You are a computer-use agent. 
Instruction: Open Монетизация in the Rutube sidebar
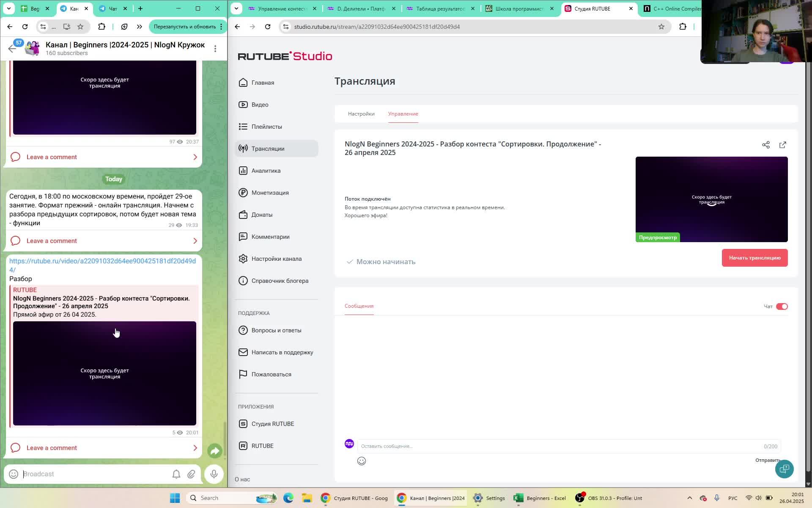pos(270,193)
